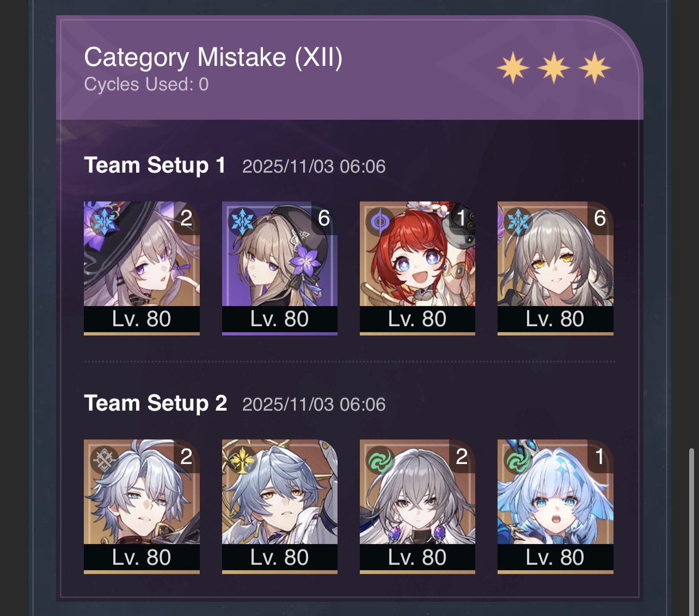Open the red-haired character portrait
The width and height of the screenshot is (699, 616).
418,268
